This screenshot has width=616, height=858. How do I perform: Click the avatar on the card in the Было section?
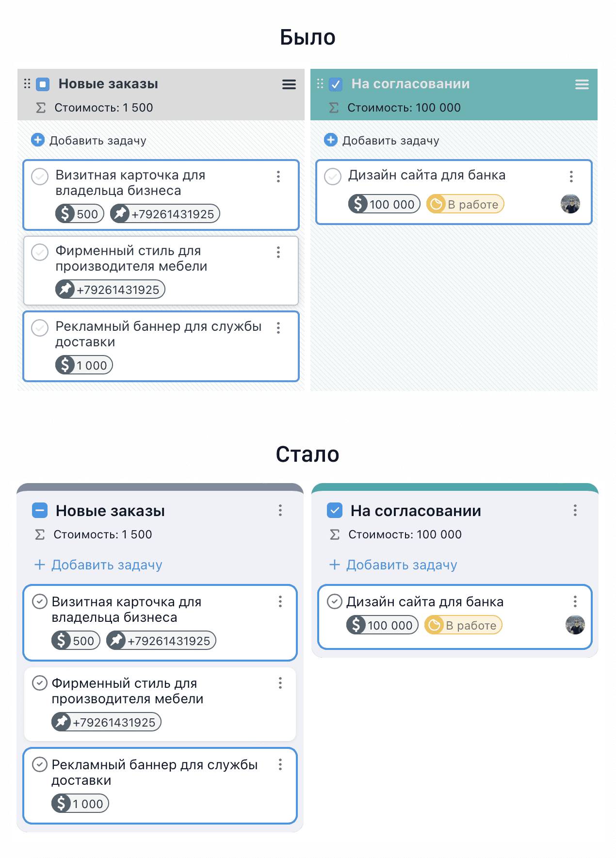pyautogui.click(x=570, y=204)
